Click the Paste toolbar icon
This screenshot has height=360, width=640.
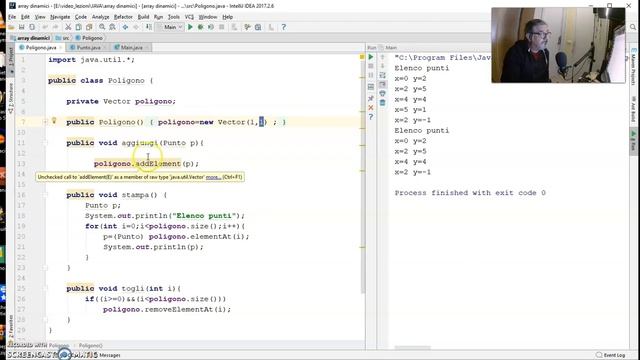(89, 27)
